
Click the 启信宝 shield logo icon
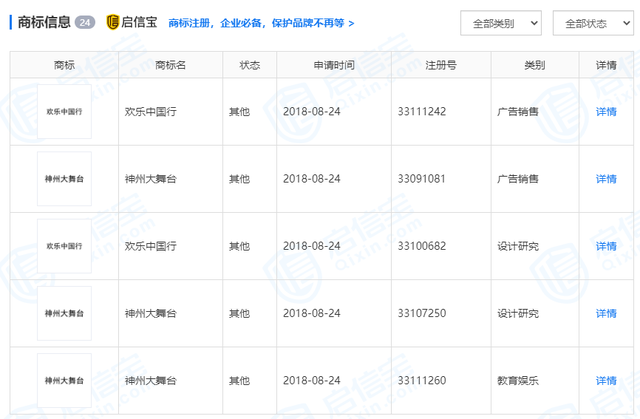[112, 22]
